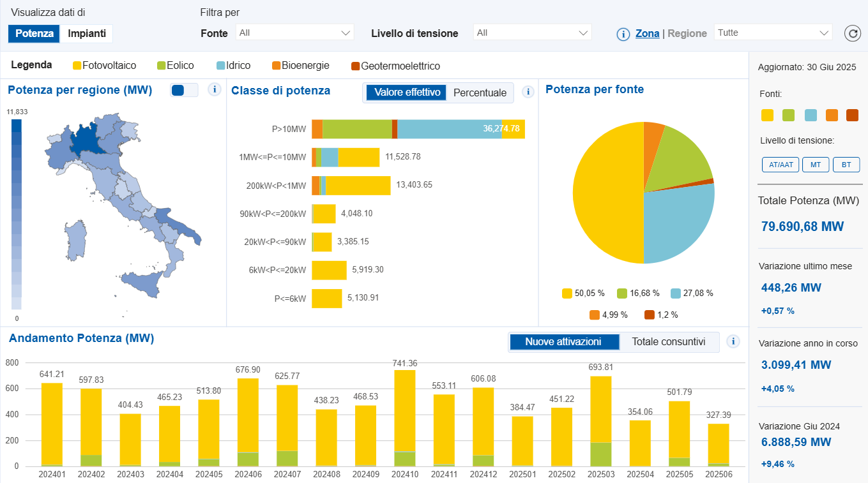Screen dimensions: 868x483
Task: Click Aggiornato: 30 Giu 2025 text
Action: pyautogui.click(x=807, y=67)
